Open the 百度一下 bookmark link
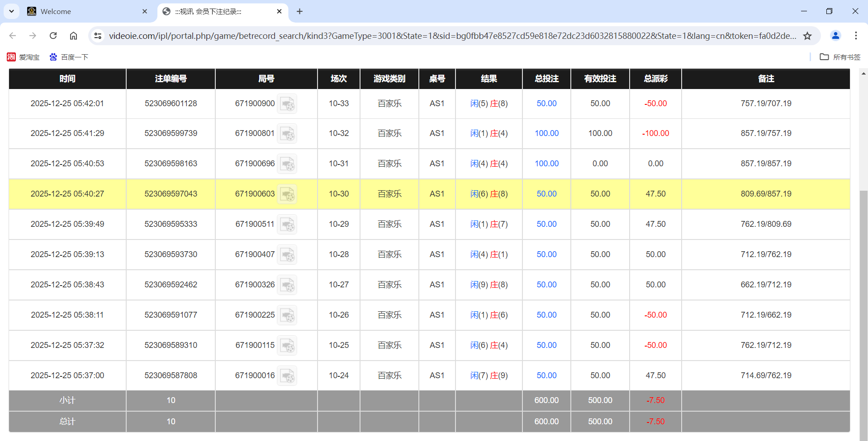This screenshot has height=441, width=868. [x=69, y=57]
